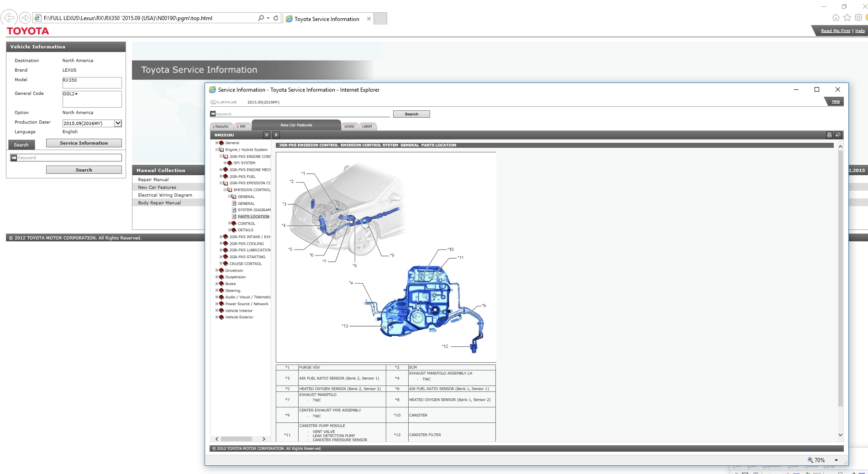Viewport: 868px width, 474px height.
Task: Switch to the BRM tab
Action: click(x=368, y=126)
